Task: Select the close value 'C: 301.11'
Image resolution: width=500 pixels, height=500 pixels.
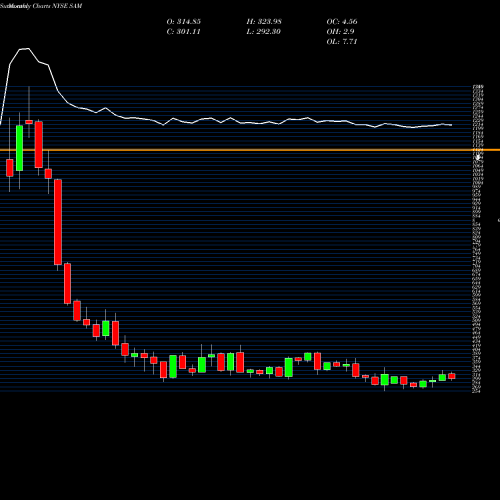Action: [x=183, y=31]
